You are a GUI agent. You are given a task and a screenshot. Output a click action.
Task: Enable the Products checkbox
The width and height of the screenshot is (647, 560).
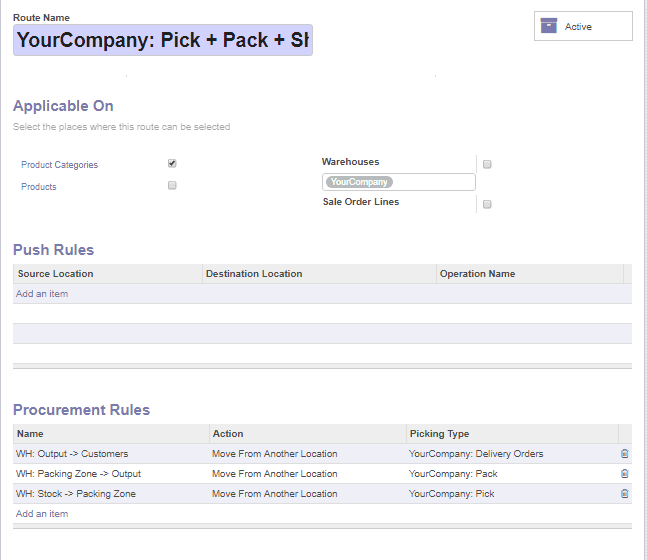click(172, 186)
